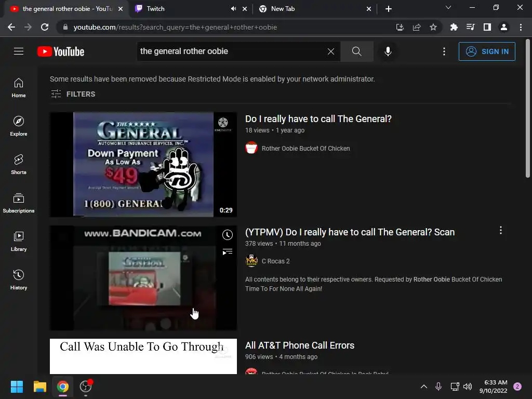Open "All AT&T Phone Call Errors" video
Screen dimensions: 532x399
[300, 345]
